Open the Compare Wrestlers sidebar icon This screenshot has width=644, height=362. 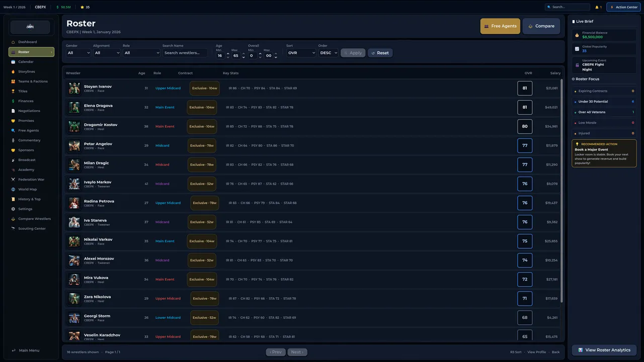[x=13, y=219]
